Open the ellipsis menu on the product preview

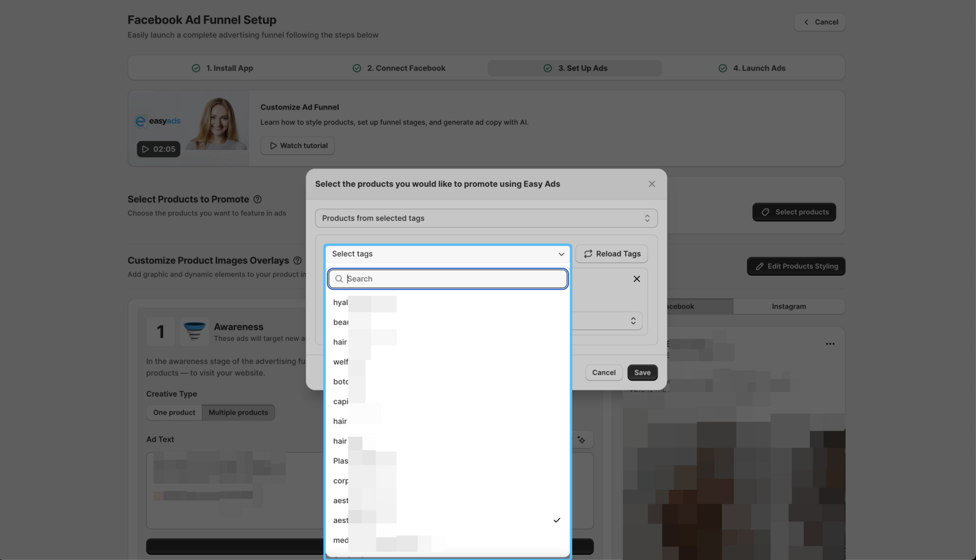click(830, 343)
